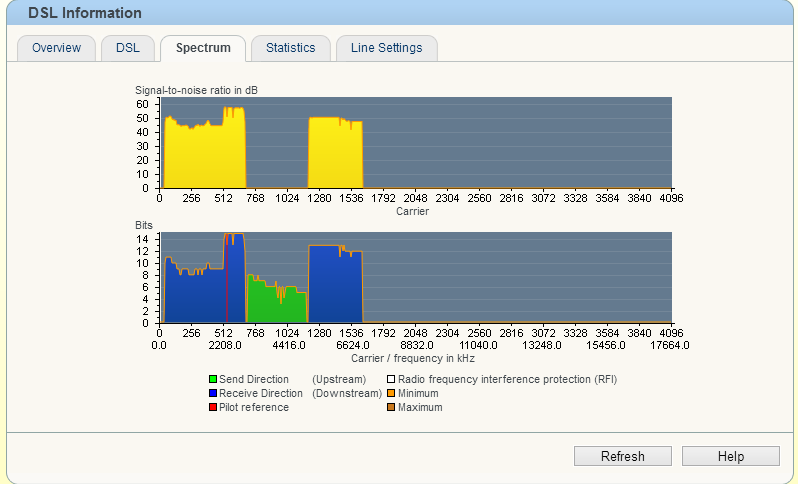Click the 'Carrier / frequency in kHz' axis label
Image resolution: width=798 pixels, height=484 pixels.
tap(413, 358)
